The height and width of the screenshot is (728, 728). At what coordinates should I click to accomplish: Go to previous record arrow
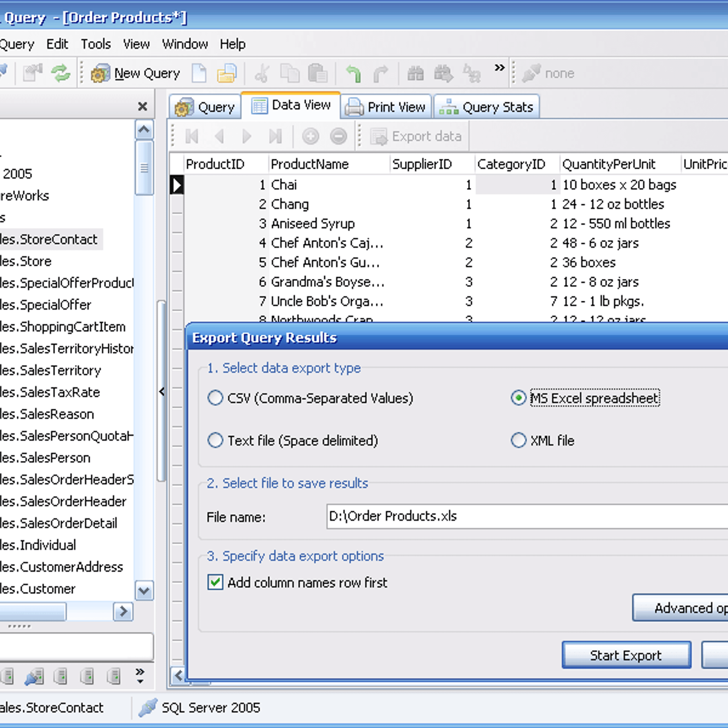pyautogui.click(x=220, y=136)
